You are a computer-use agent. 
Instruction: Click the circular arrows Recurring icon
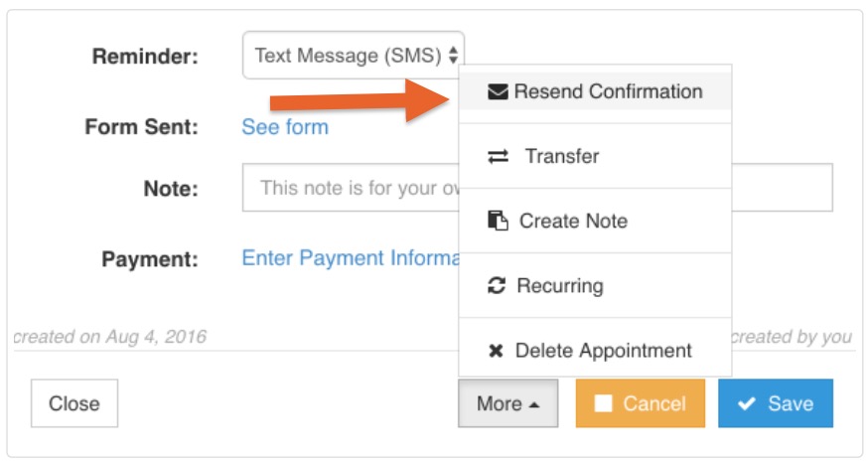click(x=497, y=285)
